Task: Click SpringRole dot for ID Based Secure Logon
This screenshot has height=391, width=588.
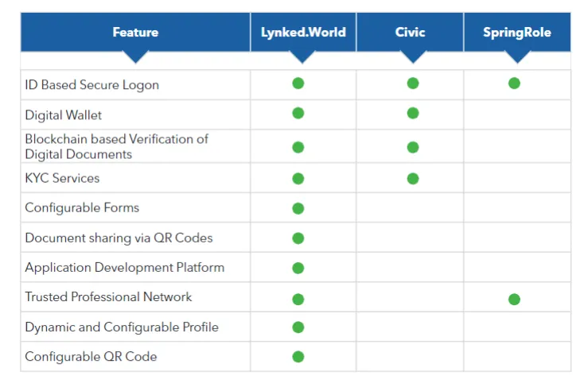Action: [x=514, y=83]
